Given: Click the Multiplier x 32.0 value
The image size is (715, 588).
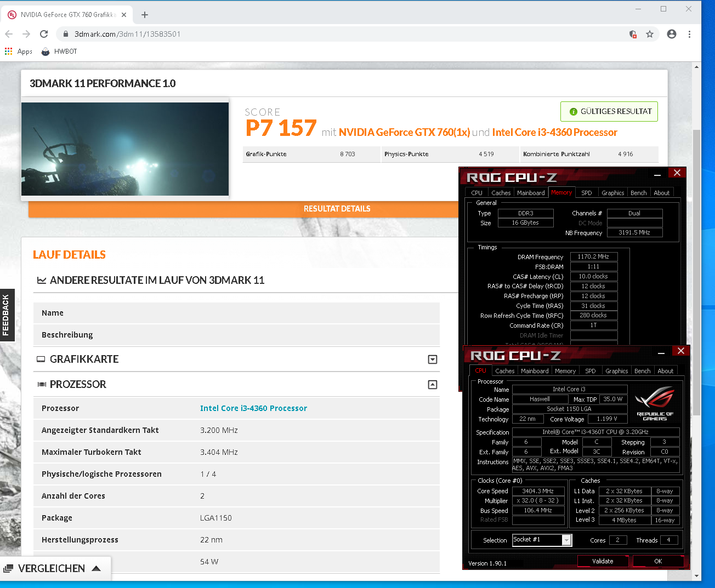Looking at the screenshot, I should pyautogui.click(x=538, y=501).
